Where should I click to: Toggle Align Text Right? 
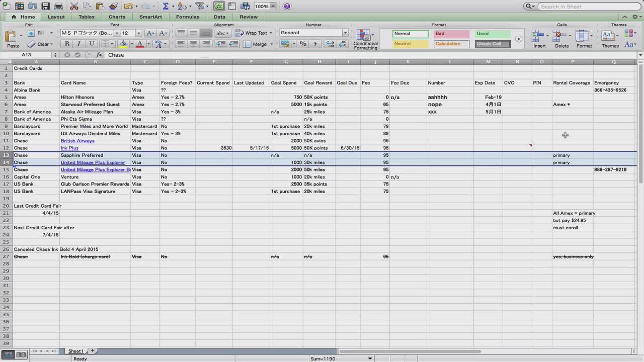pos(206,44)
